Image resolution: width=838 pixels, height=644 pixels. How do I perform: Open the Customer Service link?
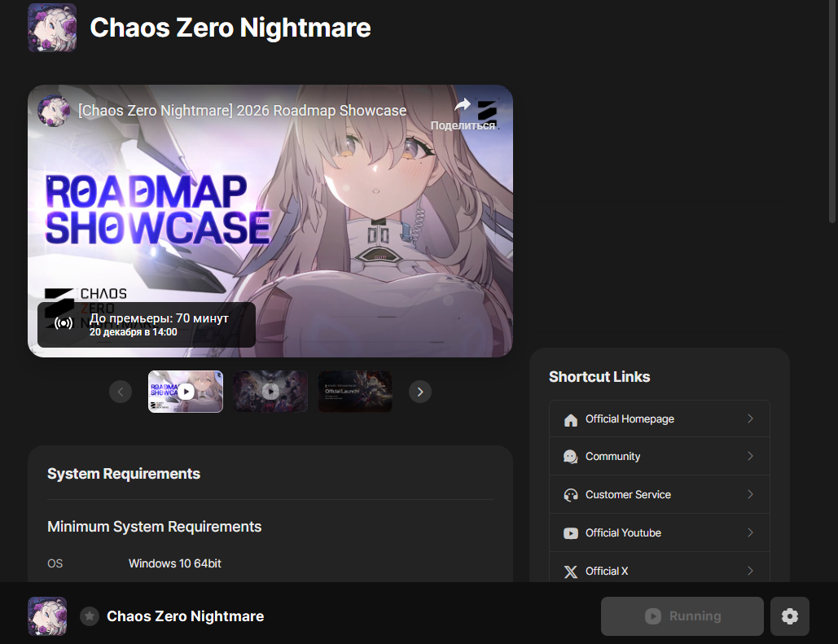pos(660,494)
